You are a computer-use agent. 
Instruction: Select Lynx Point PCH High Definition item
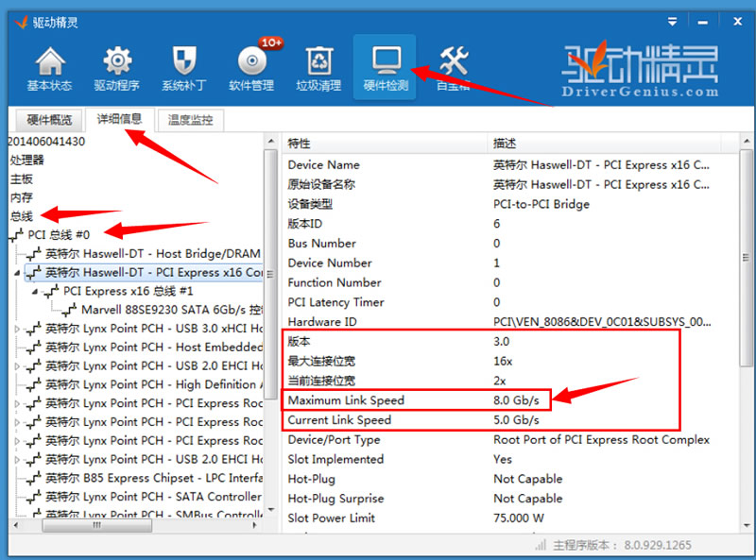[153, 384]
